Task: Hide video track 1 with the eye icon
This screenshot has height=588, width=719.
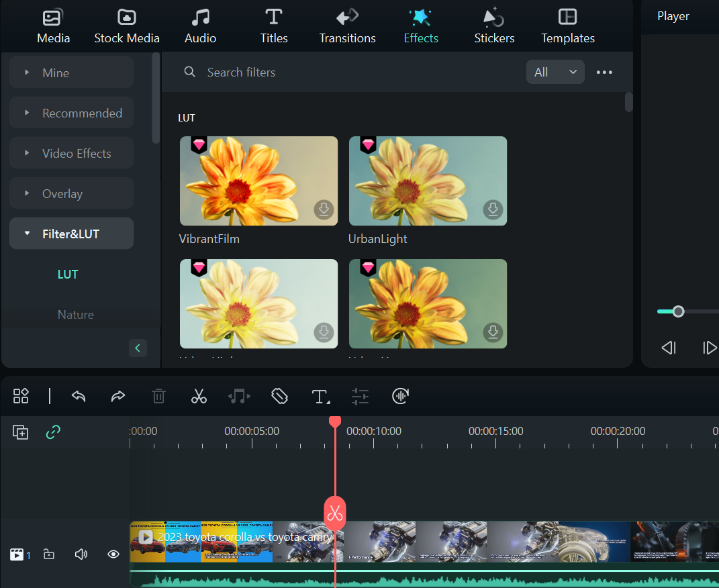Action: [113, 554]
